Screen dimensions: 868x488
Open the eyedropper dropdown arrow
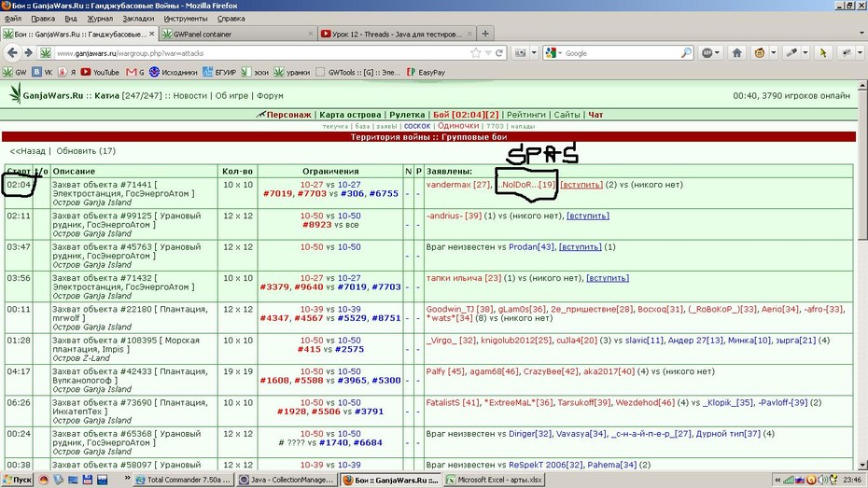[x=805, y=53]
